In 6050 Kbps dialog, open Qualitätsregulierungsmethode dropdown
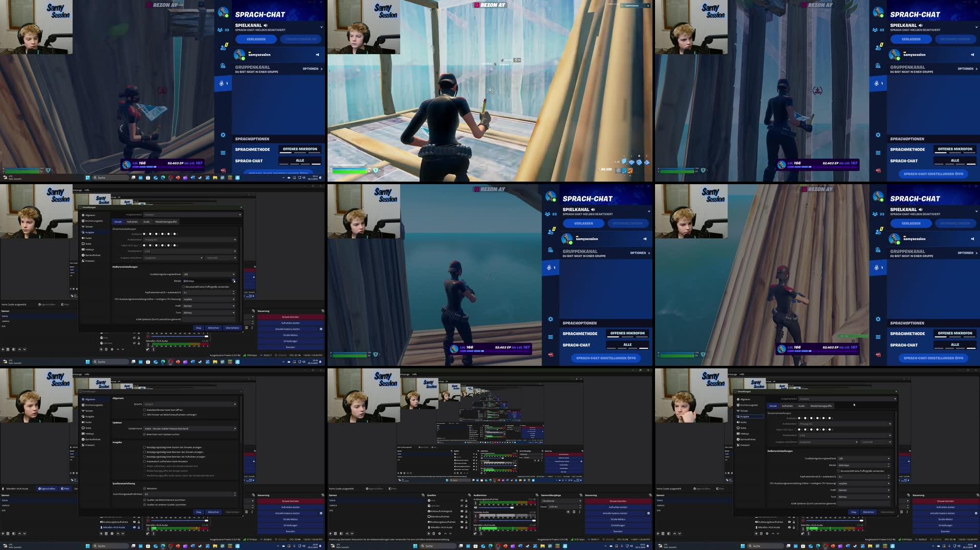The height and width of the screenshot is (550, 980). [209, 274]
